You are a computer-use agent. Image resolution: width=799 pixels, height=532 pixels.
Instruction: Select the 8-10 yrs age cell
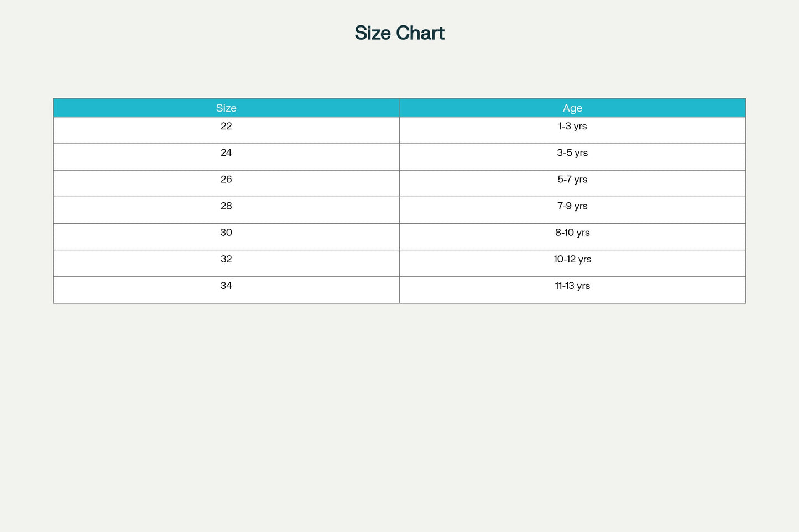pos(572,233)
